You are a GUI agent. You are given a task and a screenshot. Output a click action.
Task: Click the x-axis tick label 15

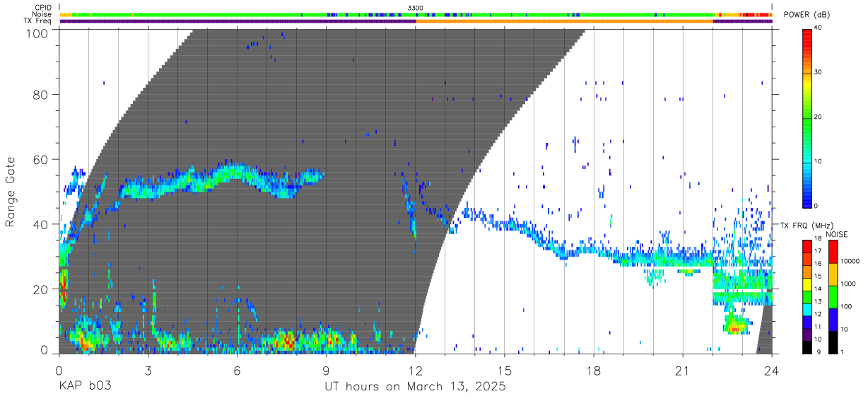(x=504, y=371)
